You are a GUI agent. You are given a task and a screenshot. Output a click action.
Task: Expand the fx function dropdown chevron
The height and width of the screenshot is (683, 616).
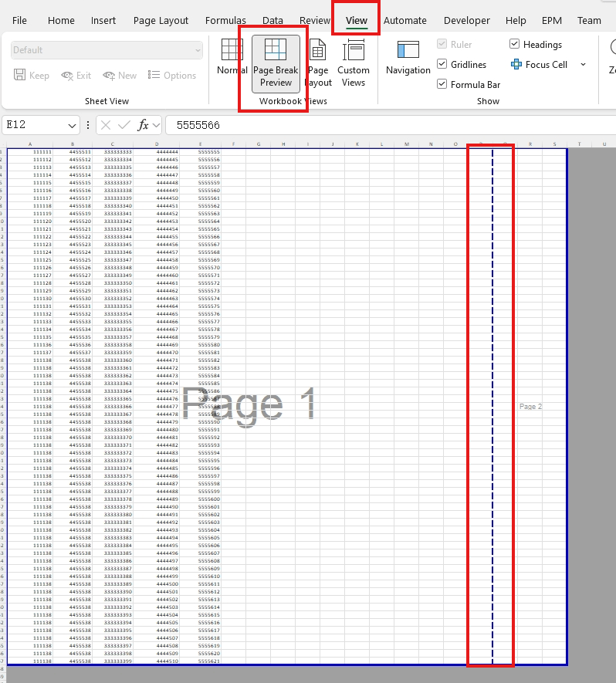156,126
